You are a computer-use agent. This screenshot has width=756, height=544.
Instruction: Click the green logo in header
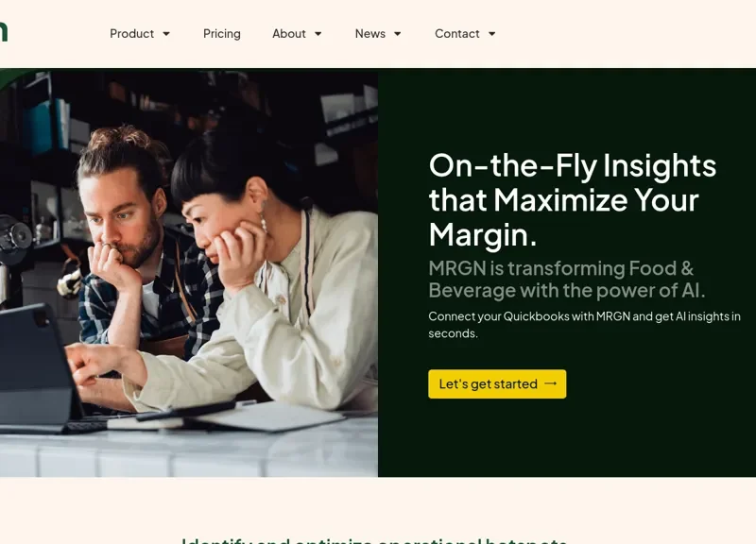tap(4, 31)
